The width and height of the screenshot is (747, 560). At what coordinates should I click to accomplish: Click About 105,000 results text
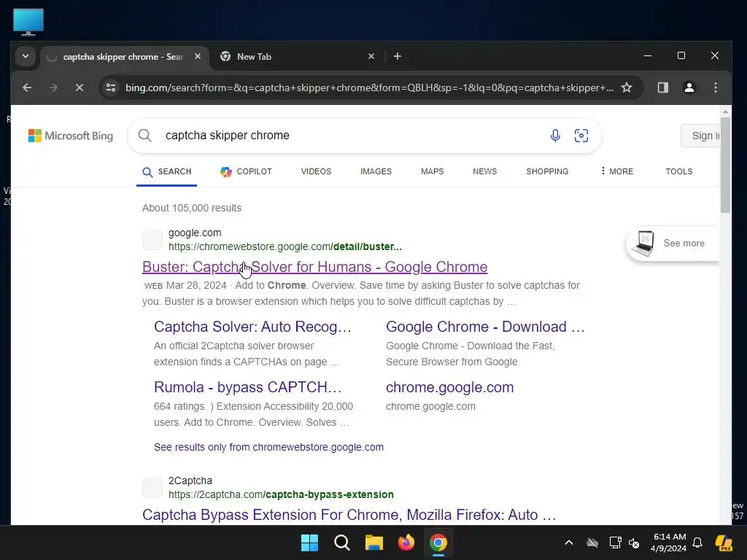192,208
